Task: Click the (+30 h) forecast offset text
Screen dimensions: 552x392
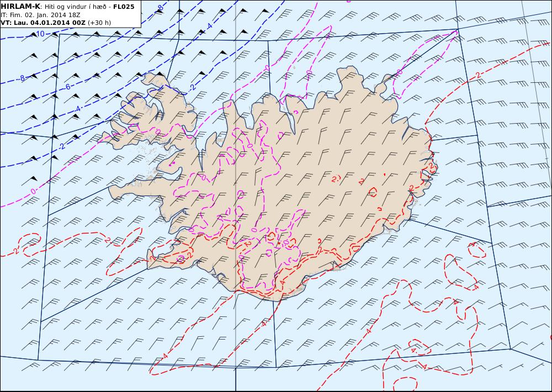Action: [x=99, y=23]
